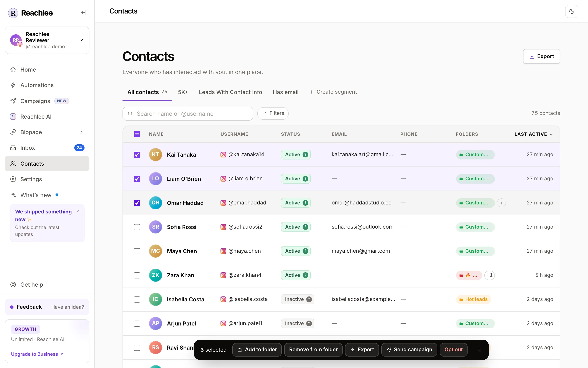The width and height of the screenshot is (588, 368).
Task: Collapse the sidebar with the arrow icon
Action: 84,12
